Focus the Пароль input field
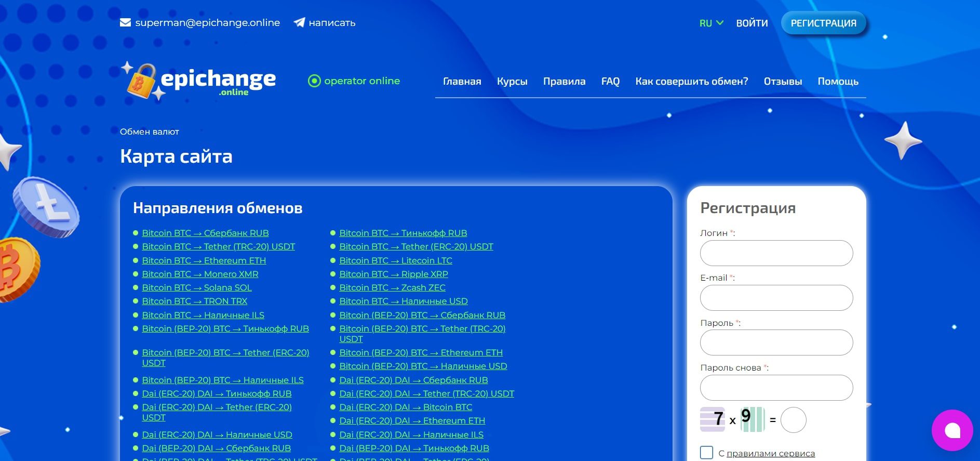 coord(776,343)
